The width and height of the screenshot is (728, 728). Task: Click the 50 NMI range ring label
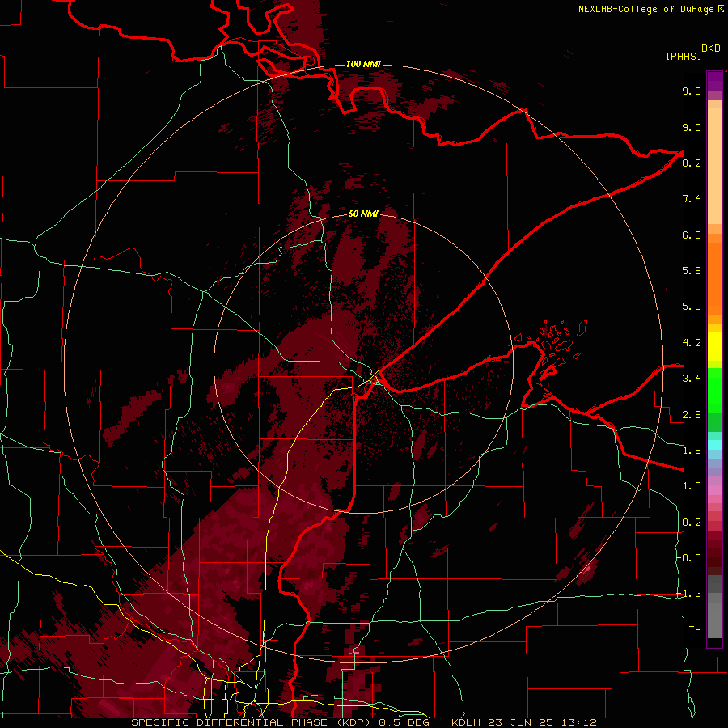(363, 214)
